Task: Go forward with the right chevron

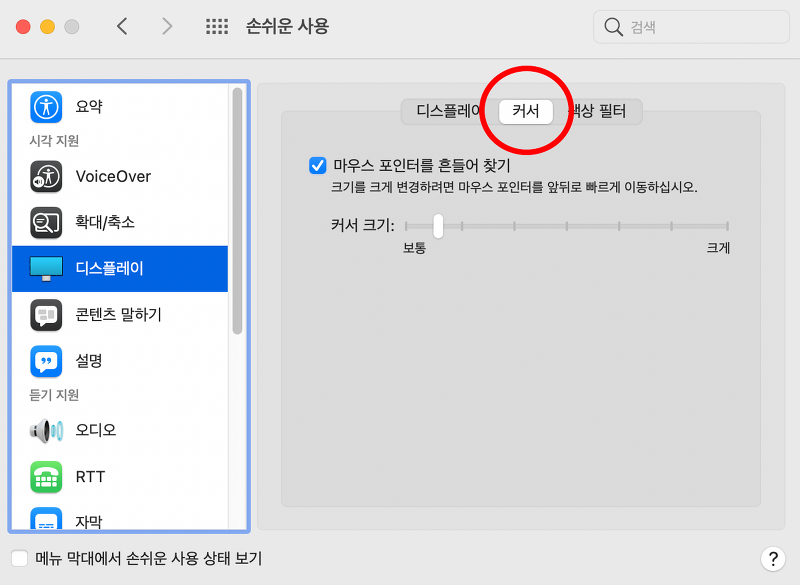Action: (167, 26)
